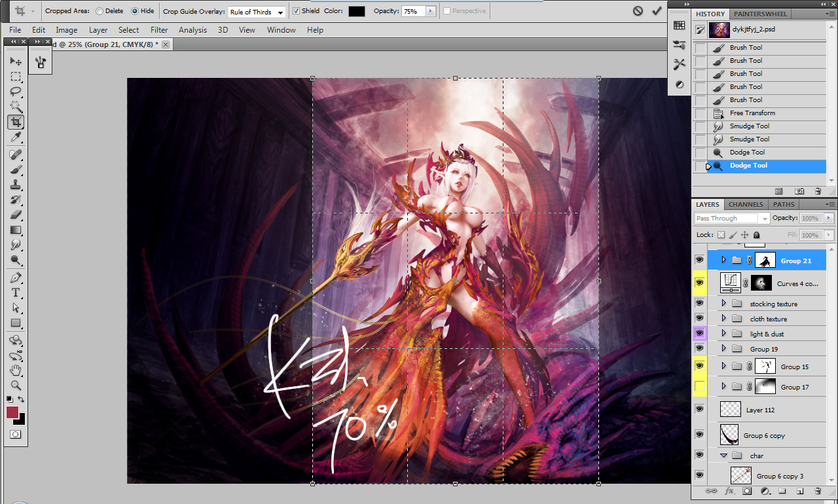Hide Layer 112 visibility
The image size is (838, 504).
tap(700, 410)
